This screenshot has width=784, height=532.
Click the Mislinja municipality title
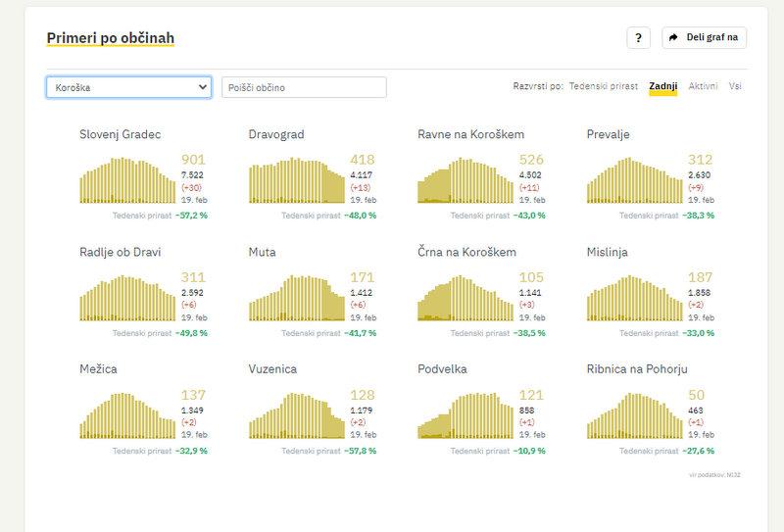[x=611, y=252]
